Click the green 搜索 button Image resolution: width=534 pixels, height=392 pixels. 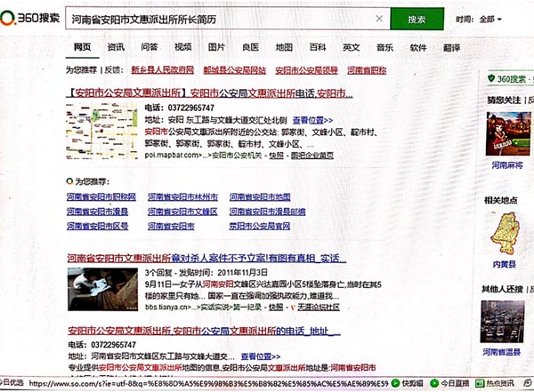(x=416, y=19)
